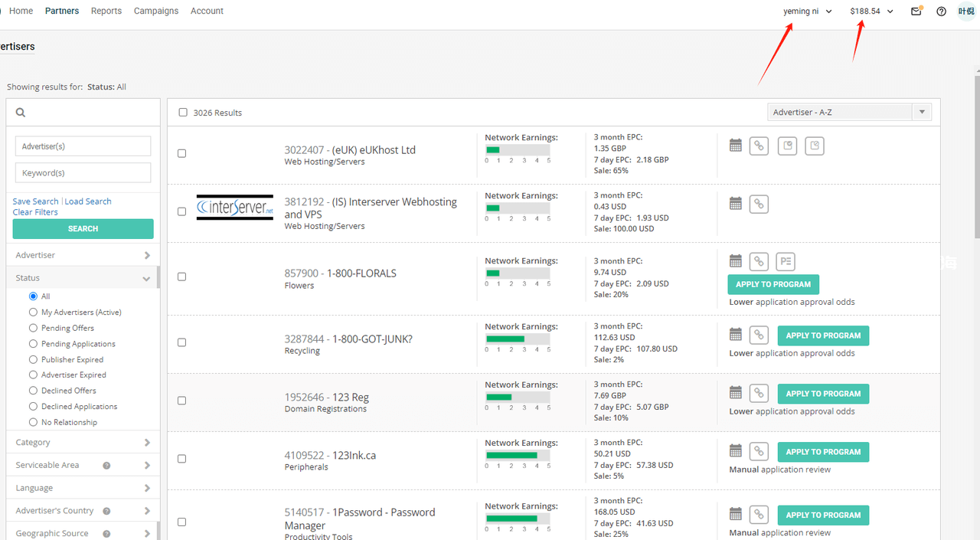The image size is (980, 540).
Task: Open the $188.54 balance dropdown
Action: (x=872, y=11)
